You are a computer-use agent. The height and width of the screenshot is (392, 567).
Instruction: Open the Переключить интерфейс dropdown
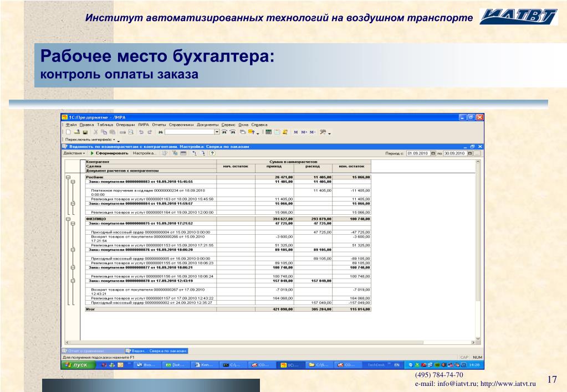click(90, 140)
